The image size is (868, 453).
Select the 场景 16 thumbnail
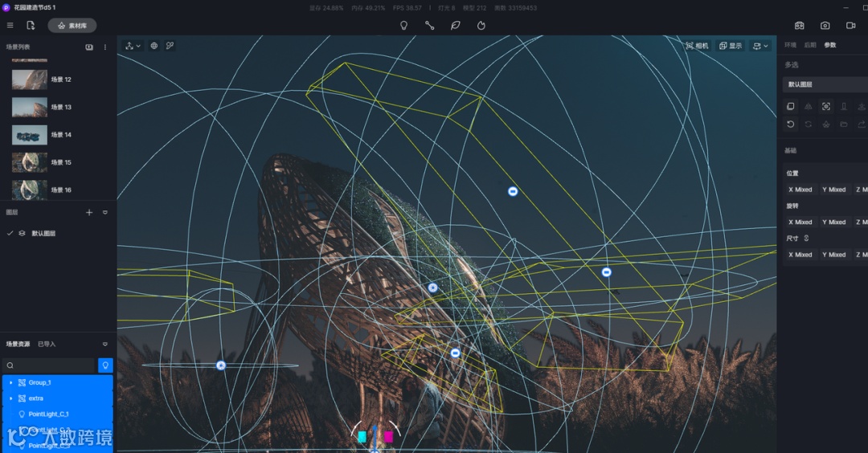click(x=30, y=190)
